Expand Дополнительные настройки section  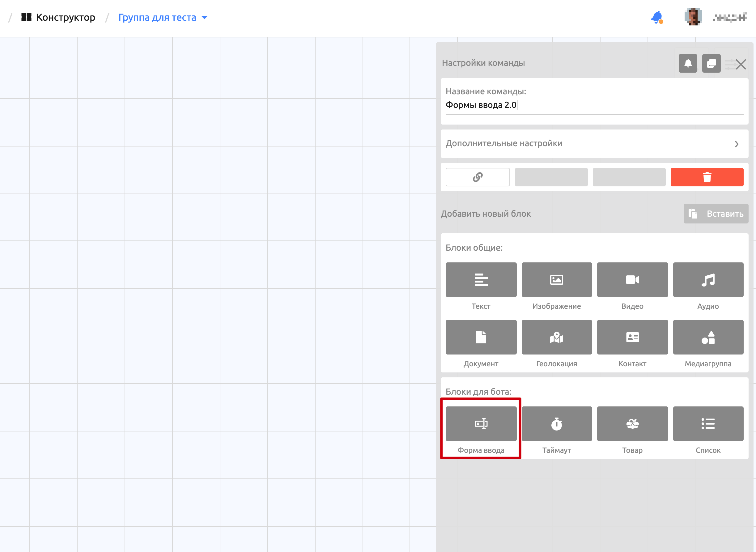point(594,143)
